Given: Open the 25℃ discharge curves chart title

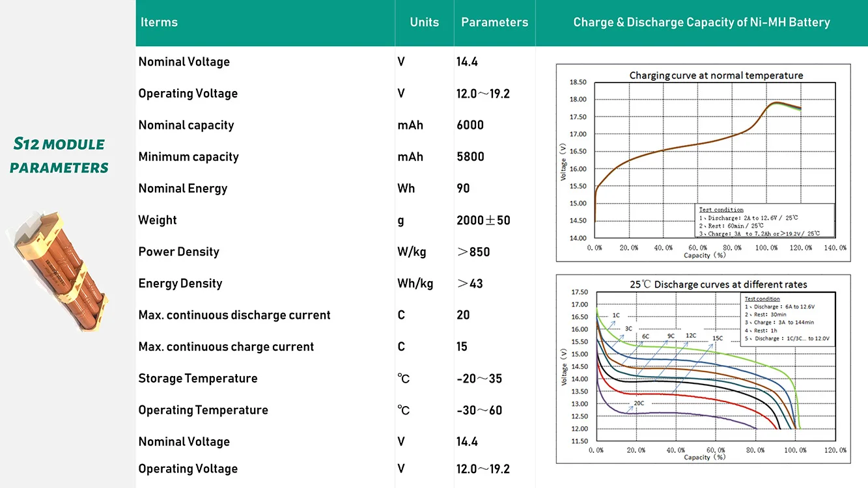Looking at the screenshot, I should pos(718,284).
